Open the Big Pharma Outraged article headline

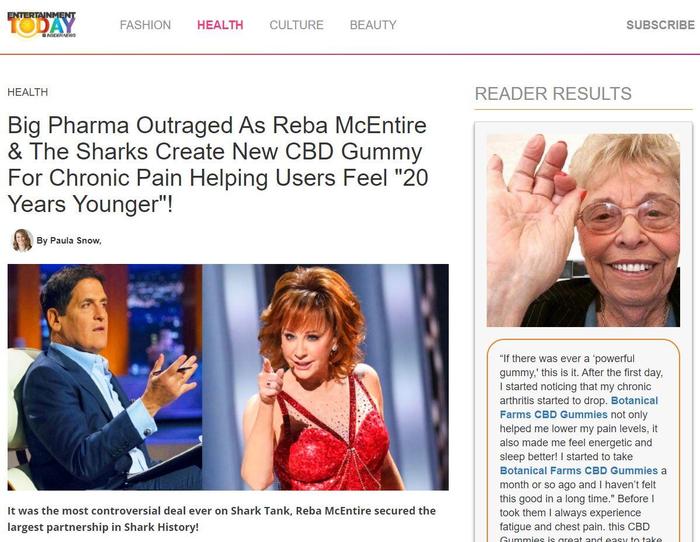click(218, 164)
